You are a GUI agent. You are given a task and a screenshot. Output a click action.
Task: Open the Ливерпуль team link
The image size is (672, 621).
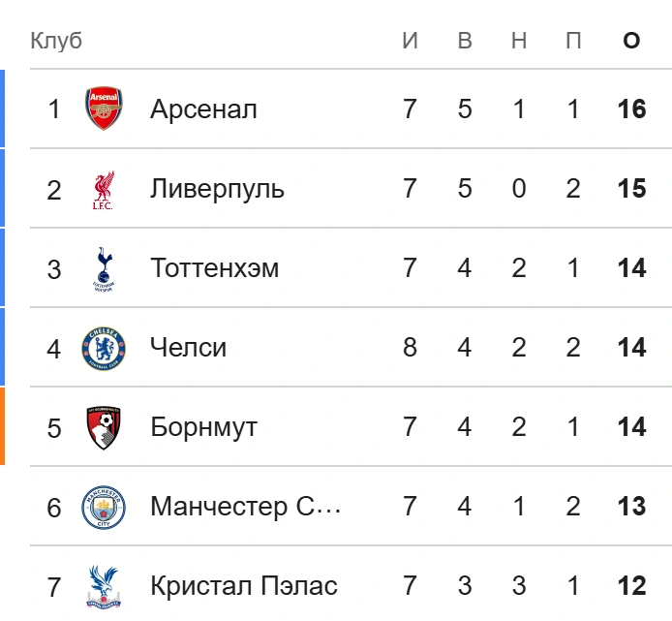tap(217, 188)
